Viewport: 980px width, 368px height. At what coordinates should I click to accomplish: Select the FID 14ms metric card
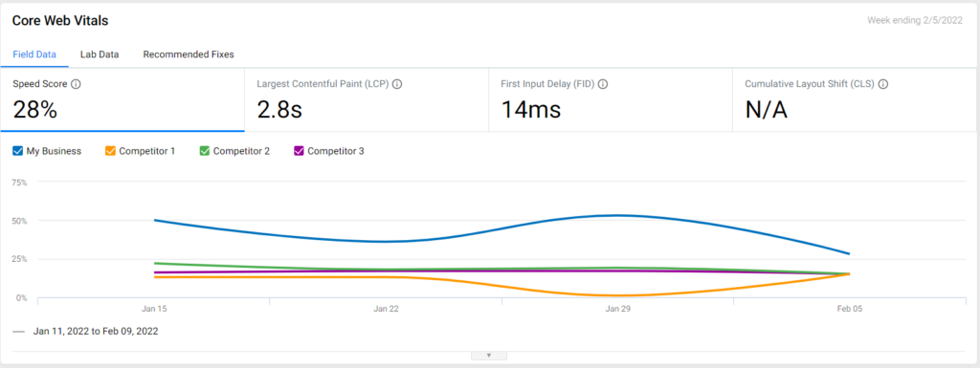tap(610, 99)
